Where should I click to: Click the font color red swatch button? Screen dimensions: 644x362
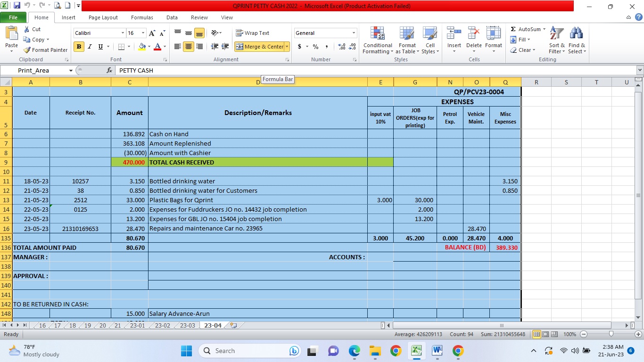157,47
